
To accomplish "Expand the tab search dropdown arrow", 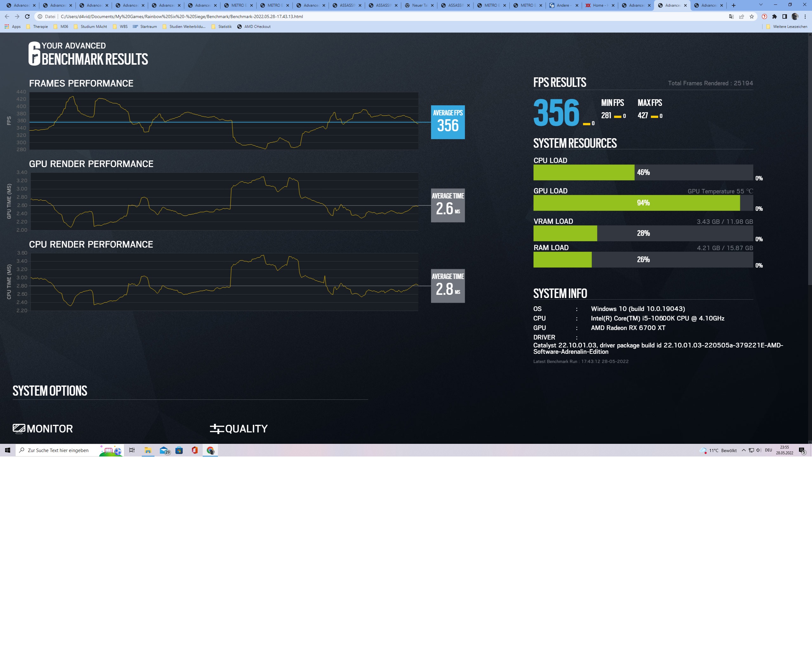I will coord(761,5).
